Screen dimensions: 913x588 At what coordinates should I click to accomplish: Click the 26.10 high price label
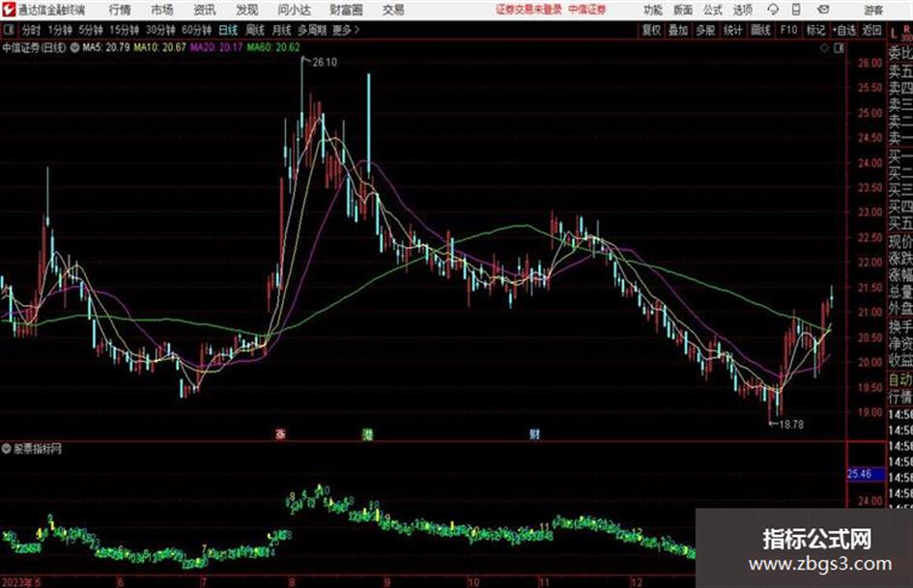[x=325, y=63]
